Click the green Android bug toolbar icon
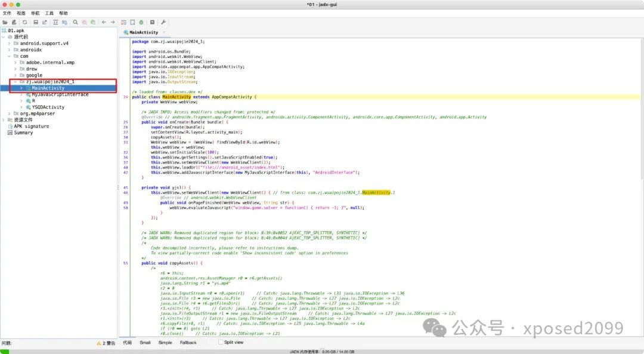Image resolution: width=644 pixels, height=354 pixels. tap(141, 22)
